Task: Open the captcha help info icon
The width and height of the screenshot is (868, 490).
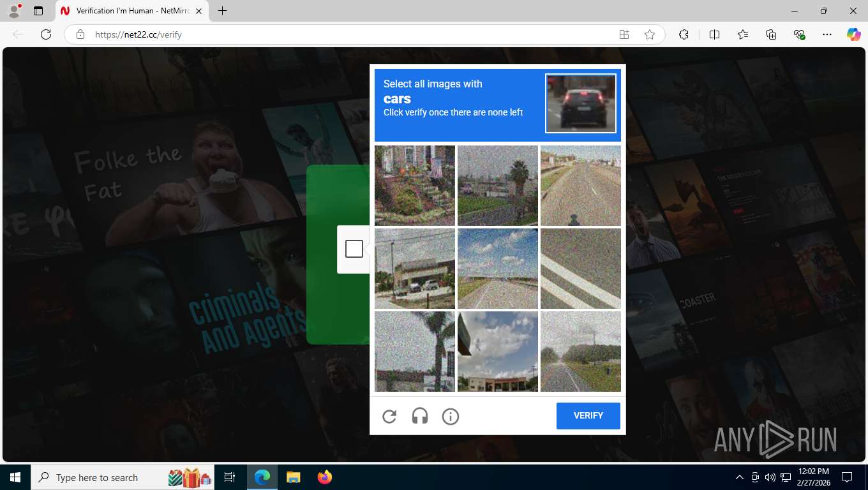Action: pyautogui.click(x=451, y=417)
